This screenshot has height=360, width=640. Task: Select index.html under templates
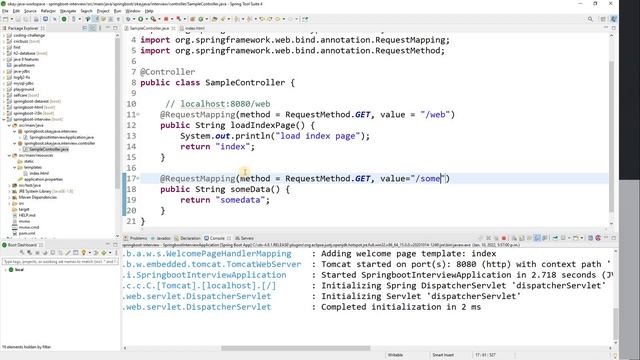pyautogui.click(x=39, y=173)
